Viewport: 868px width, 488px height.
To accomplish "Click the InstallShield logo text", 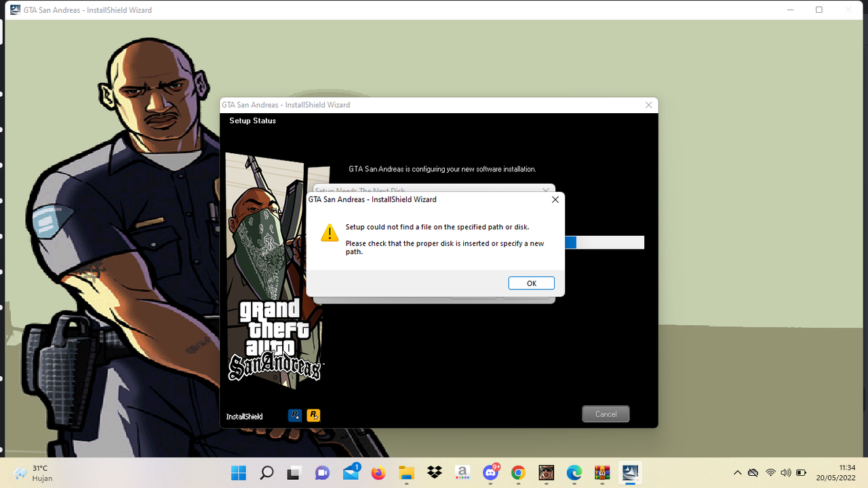I will 244,416.
